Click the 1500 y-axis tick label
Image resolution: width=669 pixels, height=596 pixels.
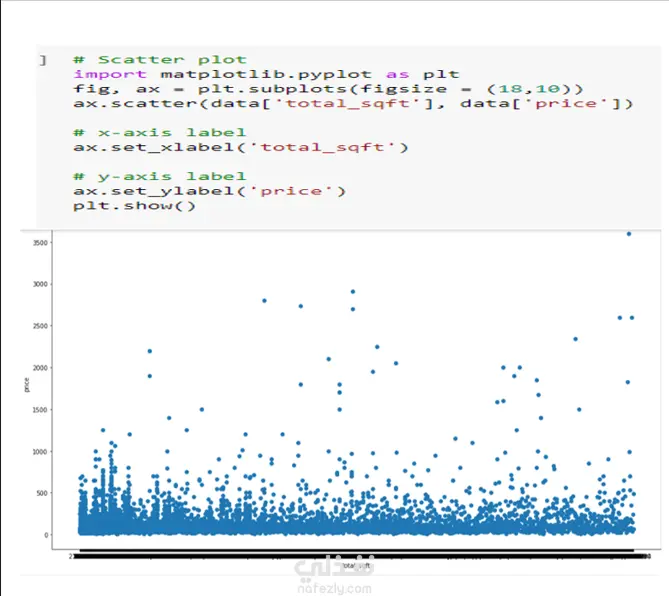point(40,410)
